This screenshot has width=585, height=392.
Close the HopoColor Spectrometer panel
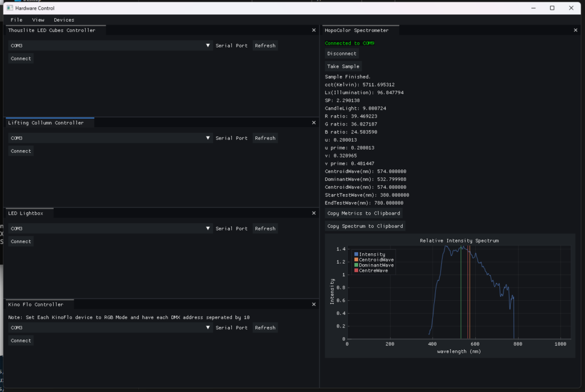pos(575,30)
